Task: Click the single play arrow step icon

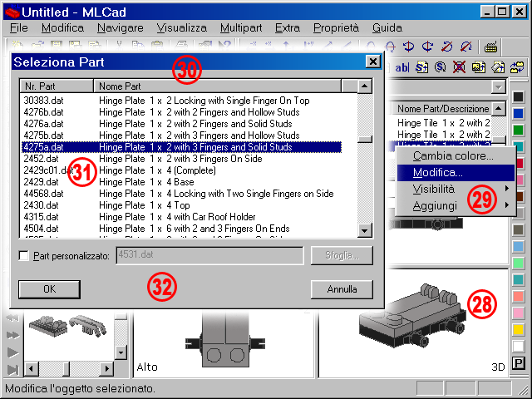Action: 13,352
